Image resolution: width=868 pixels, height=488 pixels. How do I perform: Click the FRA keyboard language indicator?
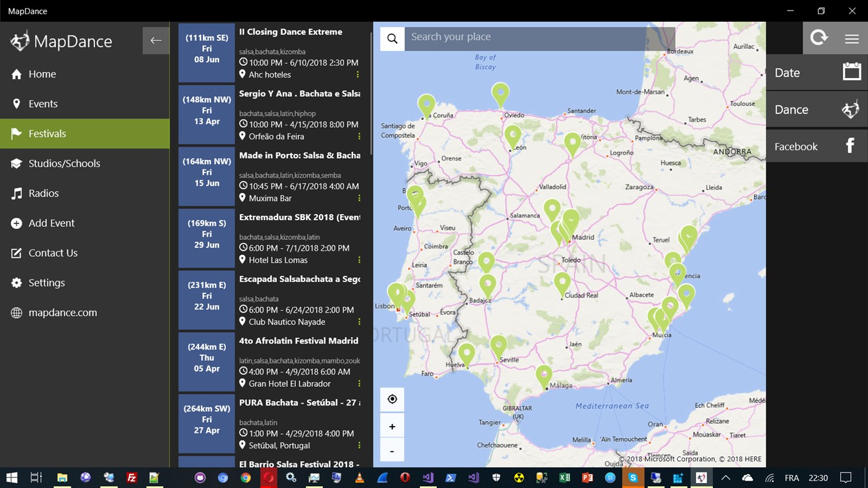[792, 477]
